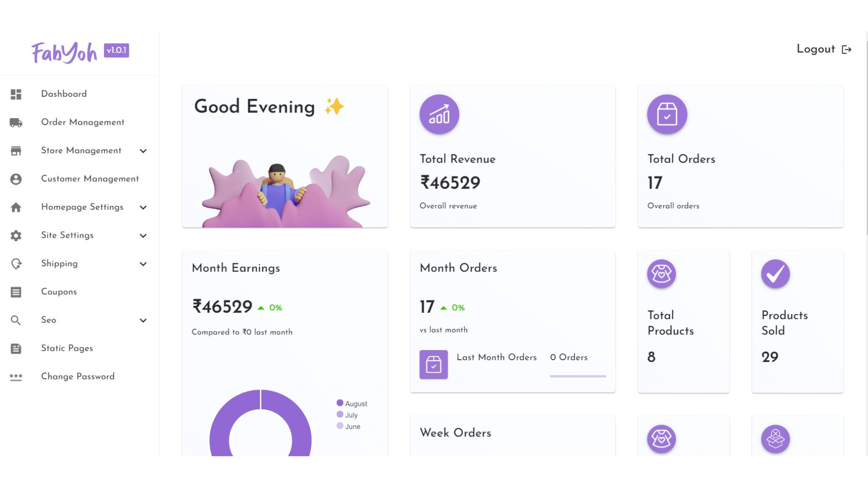This screenshot has height=488, width=868.
Task: Toggle August in the earnings chart legend
Action: point(352,404)
